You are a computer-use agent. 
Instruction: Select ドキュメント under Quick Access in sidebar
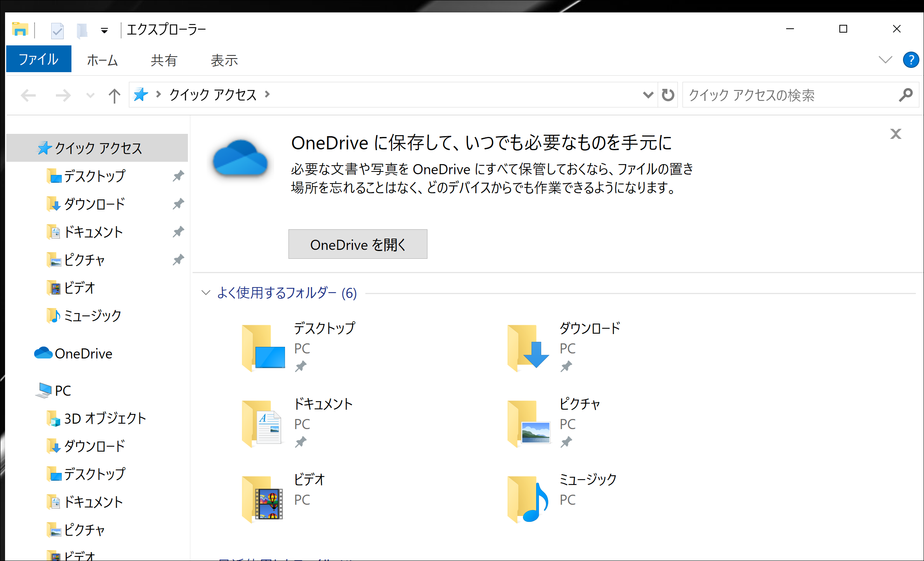[93, 232]
